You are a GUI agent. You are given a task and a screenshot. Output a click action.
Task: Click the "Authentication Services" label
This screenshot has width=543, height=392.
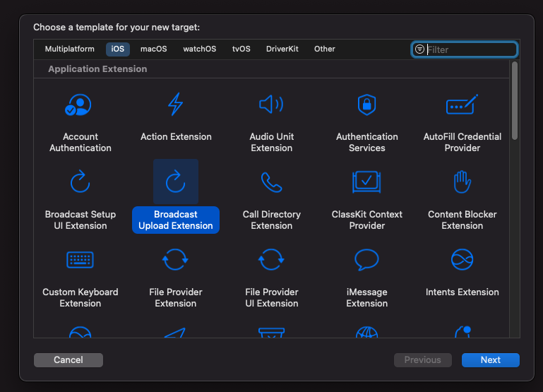367,143
